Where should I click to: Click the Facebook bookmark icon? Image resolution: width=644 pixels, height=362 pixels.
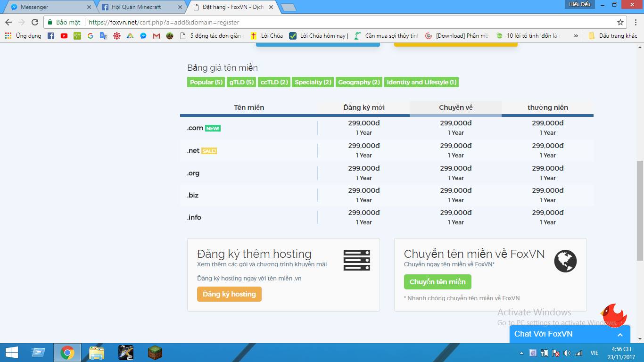pyautogui.click(x=51, y=36)
